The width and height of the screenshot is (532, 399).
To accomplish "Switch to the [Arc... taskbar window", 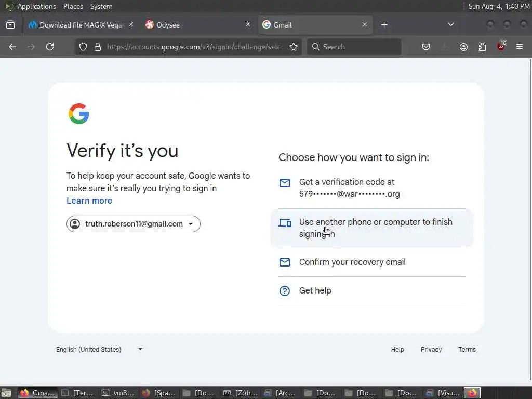I will [x=280, y=393].
